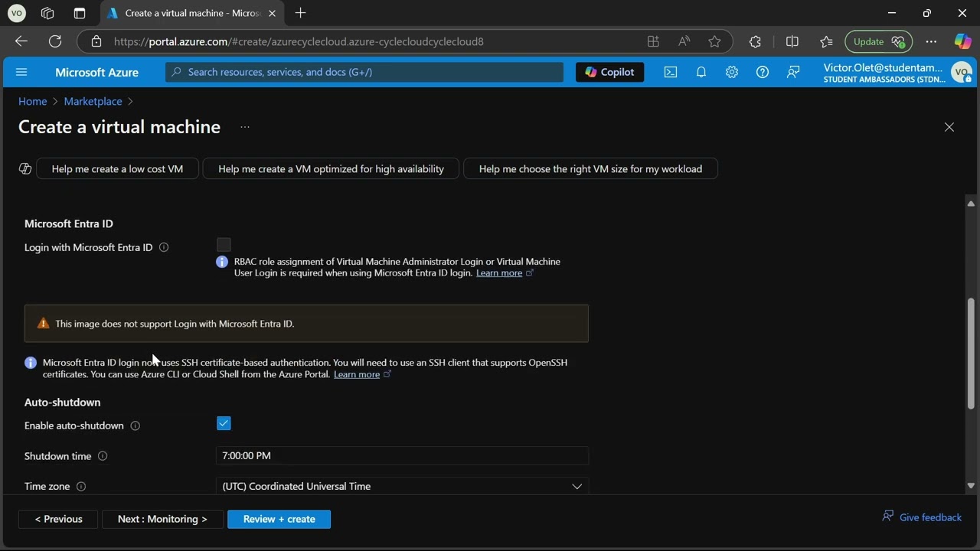Open Learn more link about RBAC role assignment
The height and width of the screenshot is (551, 980).
coord(499,272)
